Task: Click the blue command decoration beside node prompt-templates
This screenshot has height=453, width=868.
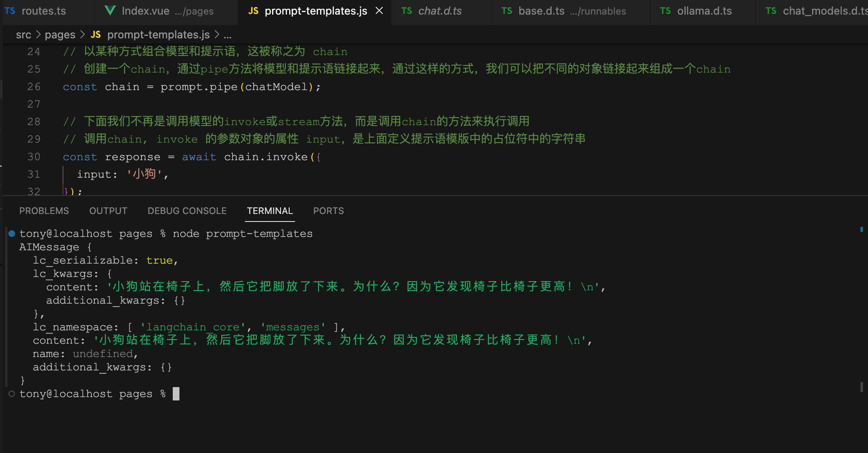Action: (11, 234)
